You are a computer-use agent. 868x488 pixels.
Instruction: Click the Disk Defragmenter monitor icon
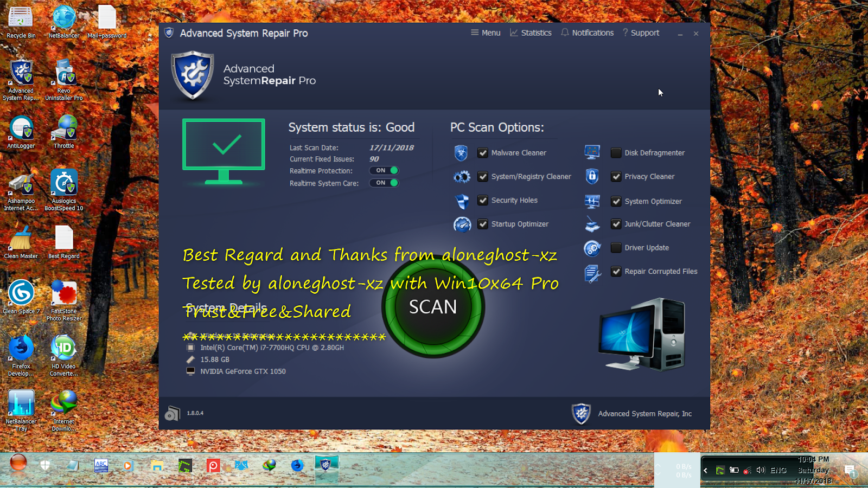592,152
